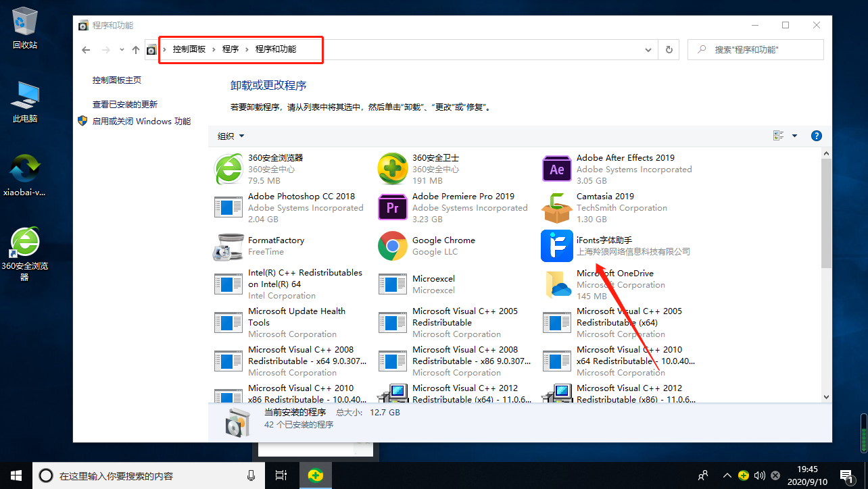868x489 pixels.
Task: Change the view using the view icon
Action: pos(779,136)
